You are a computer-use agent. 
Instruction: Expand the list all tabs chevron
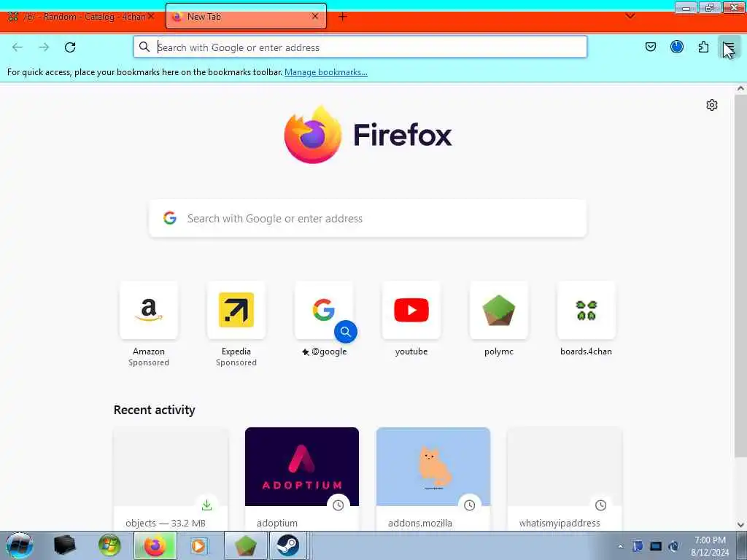630,16
